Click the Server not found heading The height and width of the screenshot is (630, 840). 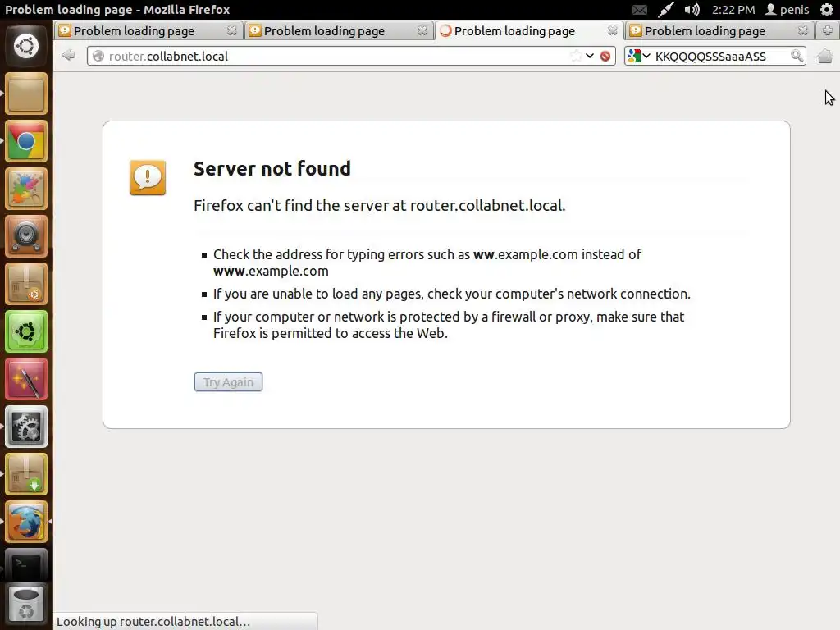click(x=272, y=169)
